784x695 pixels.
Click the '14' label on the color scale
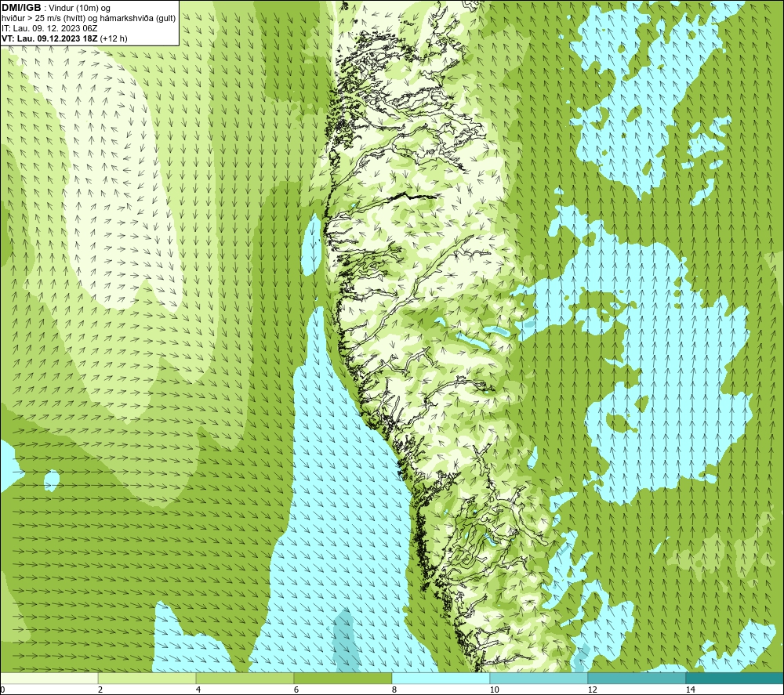690,690
